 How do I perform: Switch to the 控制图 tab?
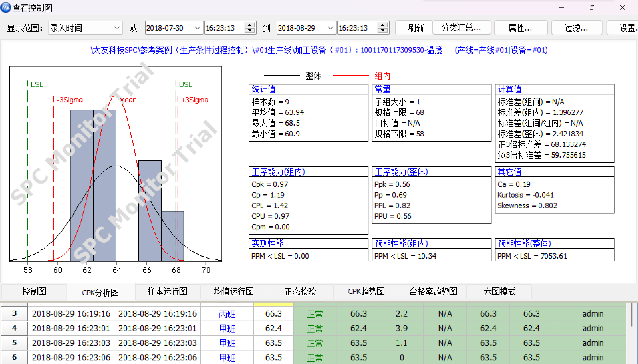click(x=34, y=291)
